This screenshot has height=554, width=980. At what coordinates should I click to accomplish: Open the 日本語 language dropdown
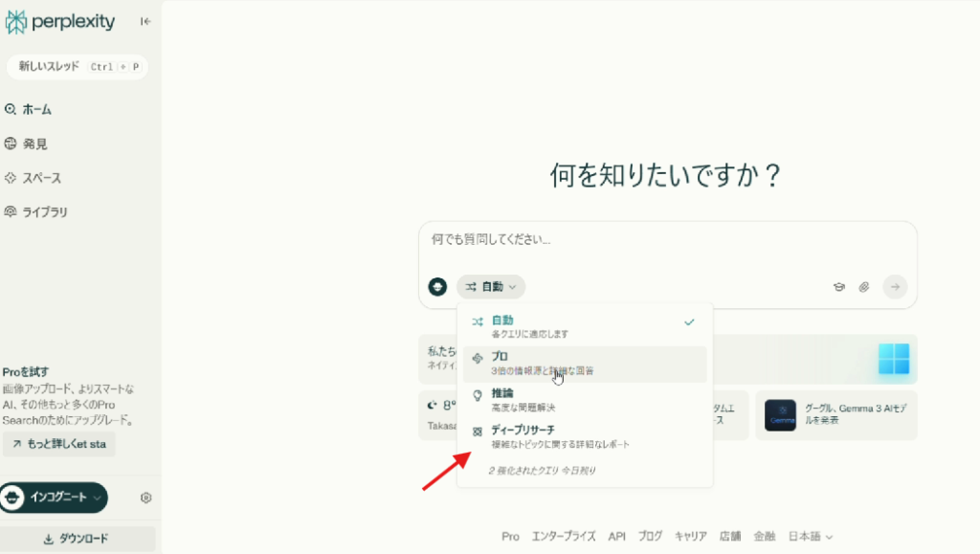click(810, 537)
